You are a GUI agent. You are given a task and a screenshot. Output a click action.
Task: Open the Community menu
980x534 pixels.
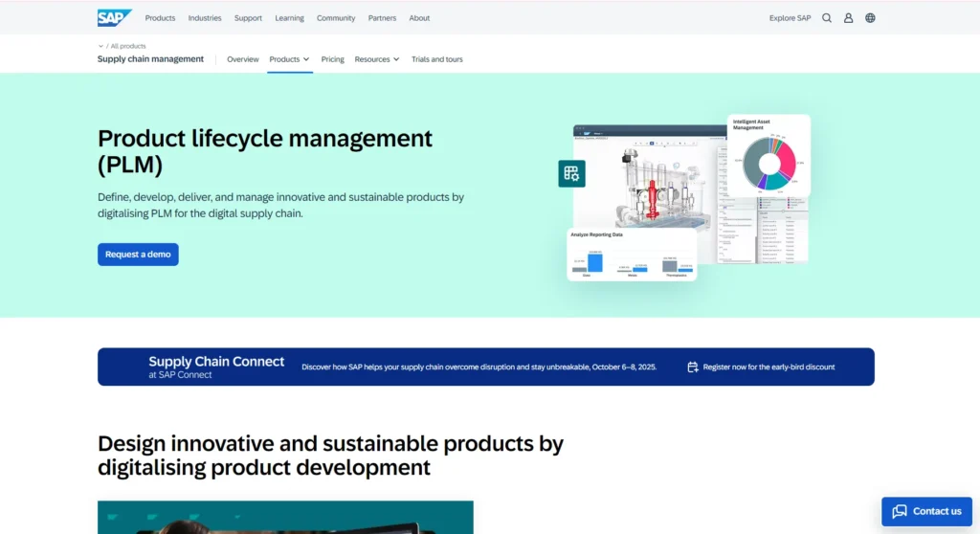click(x=336, y=18)
